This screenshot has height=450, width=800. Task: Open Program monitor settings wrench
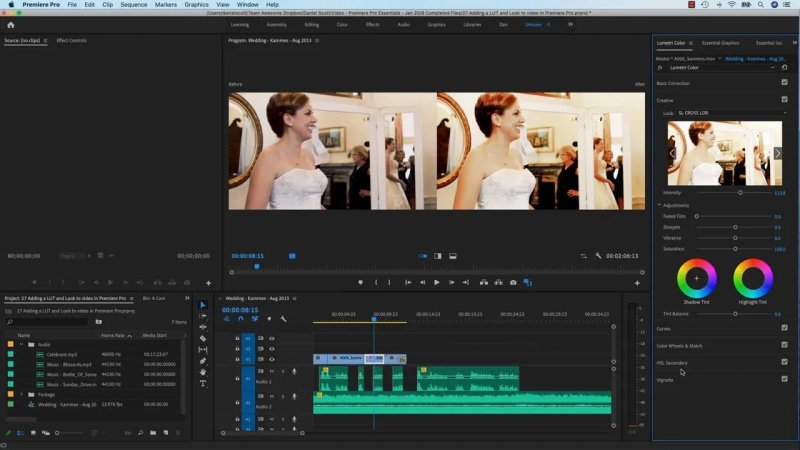[x=598, y=256]
